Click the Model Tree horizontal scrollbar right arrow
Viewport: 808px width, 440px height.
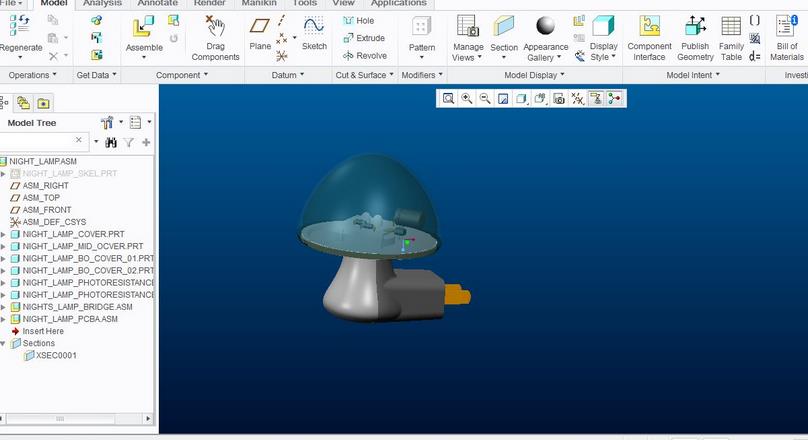(x=148, y=418)
